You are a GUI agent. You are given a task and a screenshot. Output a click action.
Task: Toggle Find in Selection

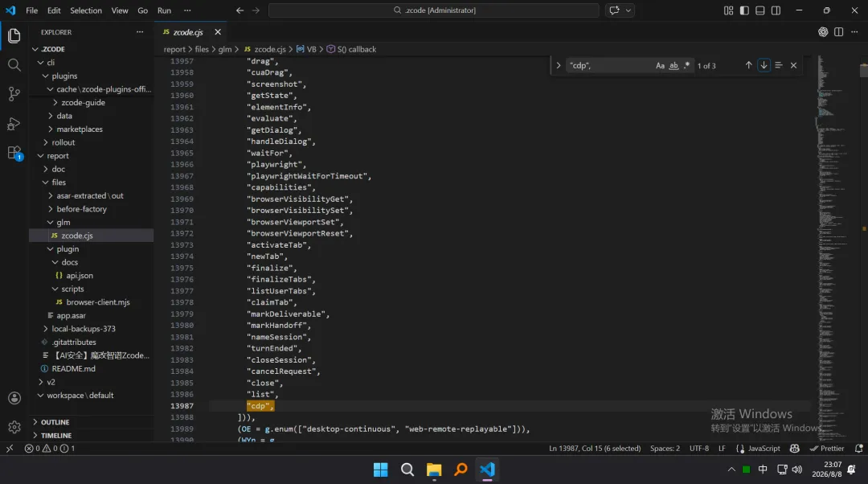778,65
